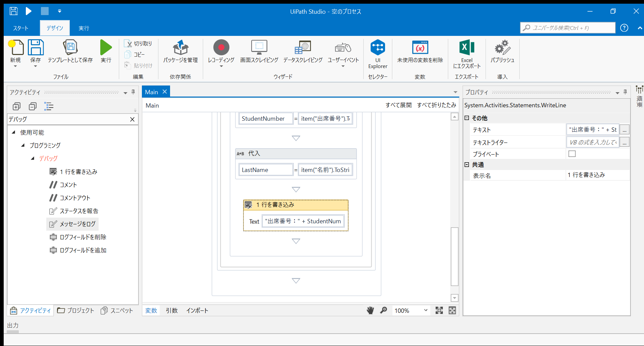
Task: Select the Main workflow tab
Action: click(x=152, y=92)
